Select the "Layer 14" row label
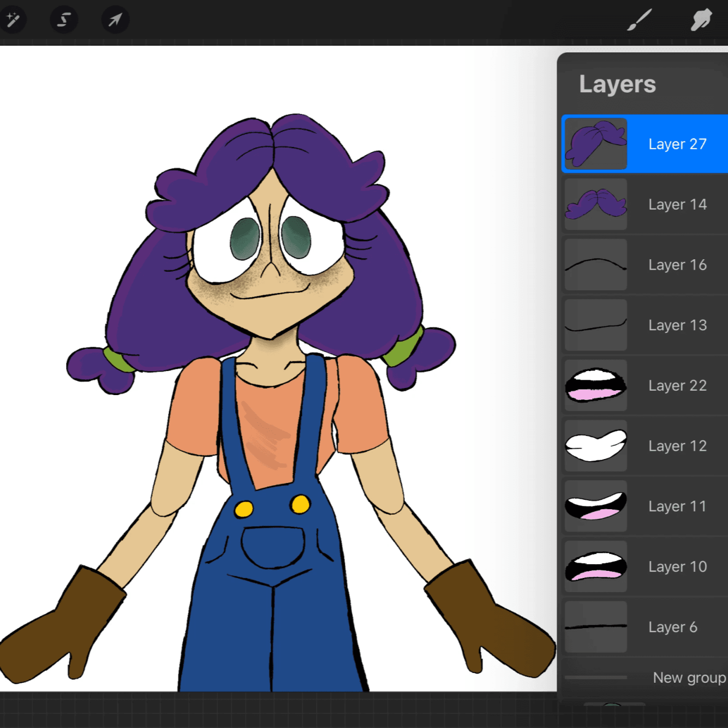728x728 pixels. tap(677, 205)
